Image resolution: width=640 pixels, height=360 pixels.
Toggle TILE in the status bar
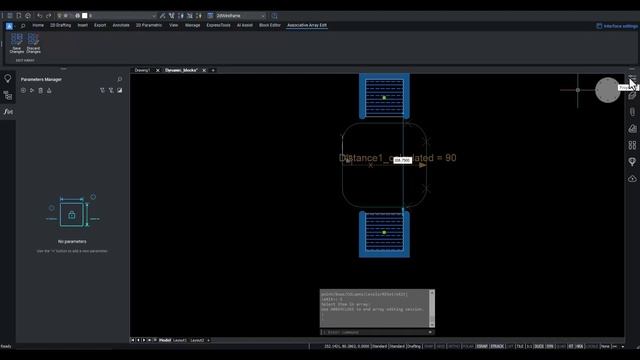(519, 346)
